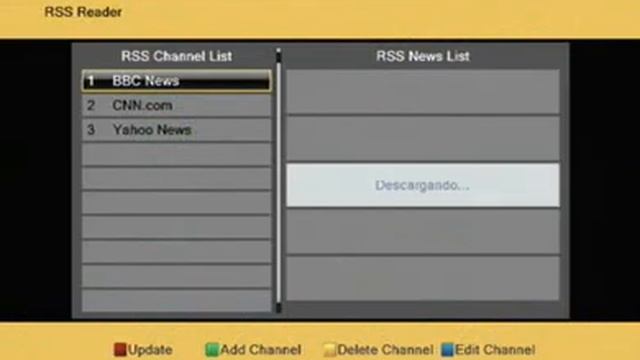Click the channel list vertical scrollbar

pos(278,180)
